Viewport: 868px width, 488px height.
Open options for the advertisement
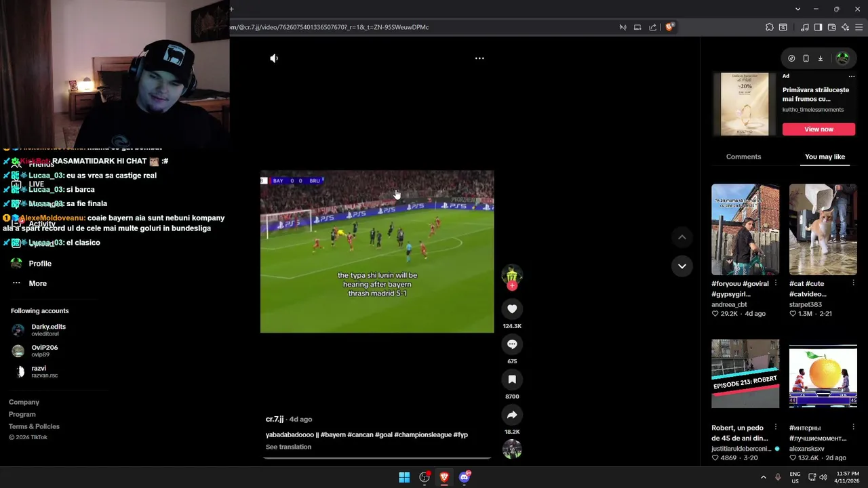852,76
